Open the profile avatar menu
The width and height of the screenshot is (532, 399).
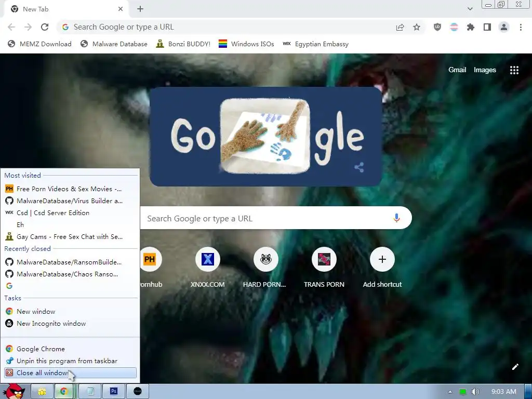(504, 27)
